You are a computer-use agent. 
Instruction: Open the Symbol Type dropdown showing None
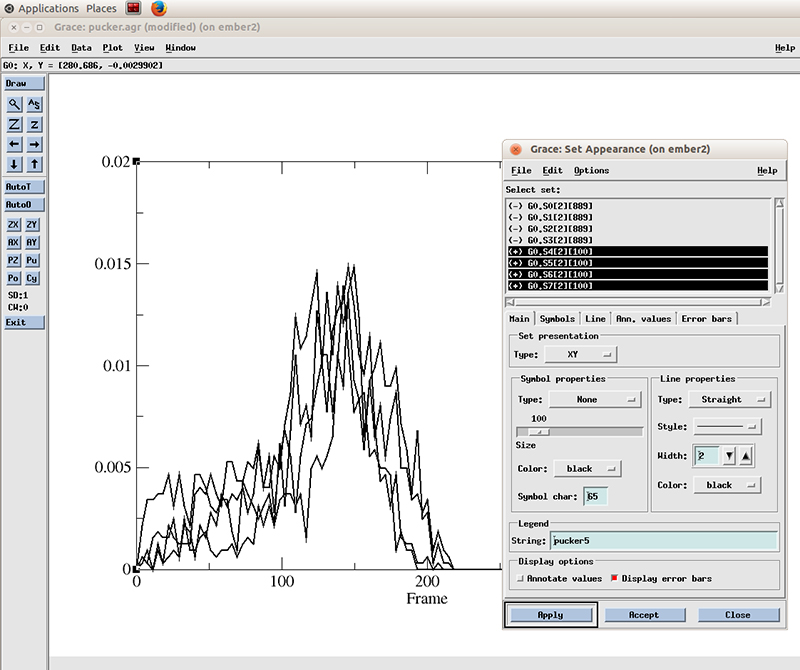[595, 399]
